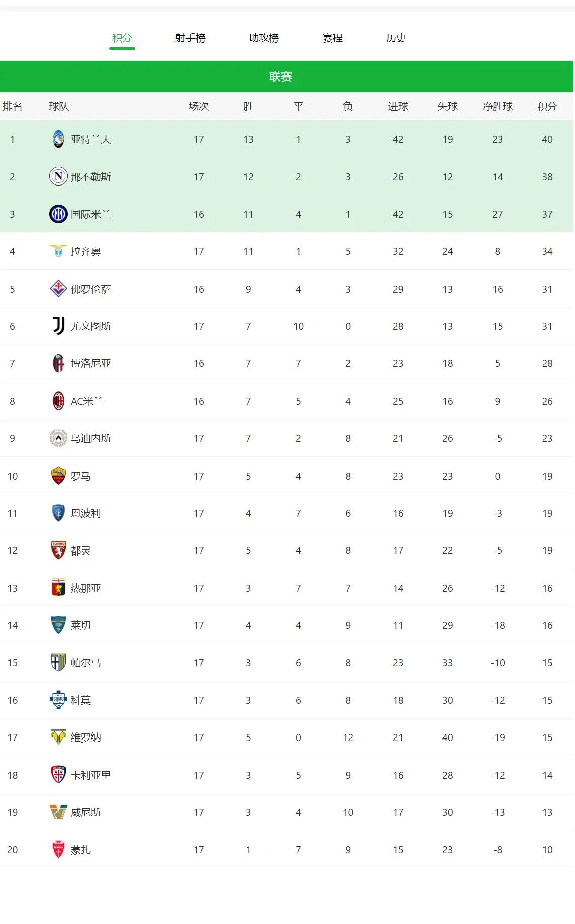Open the 助攻榜 assists tab

[264, 38]
